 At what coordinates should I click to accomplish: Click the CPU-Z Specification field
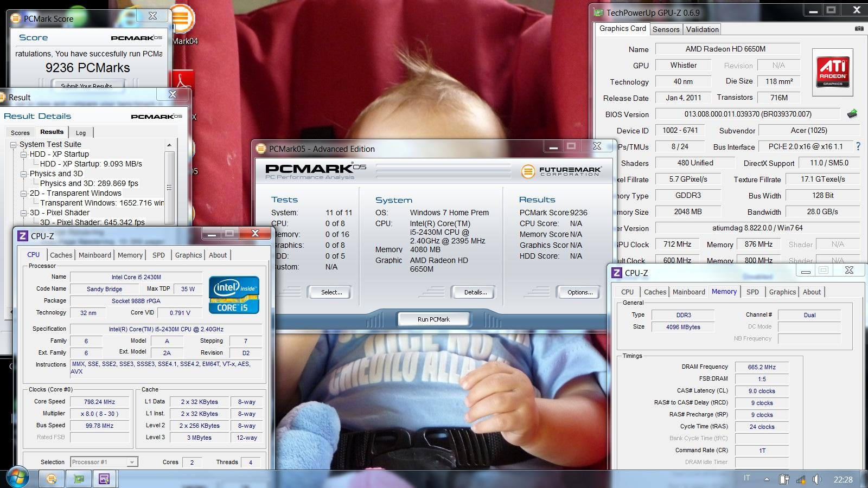(x=166, y=329)
